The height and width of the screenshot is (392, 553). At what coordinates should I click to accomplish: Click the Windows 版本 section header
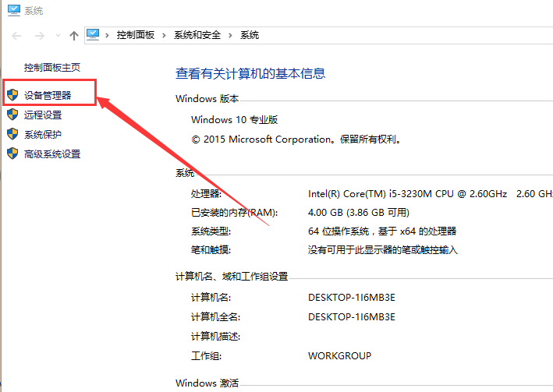pos(207,99)
